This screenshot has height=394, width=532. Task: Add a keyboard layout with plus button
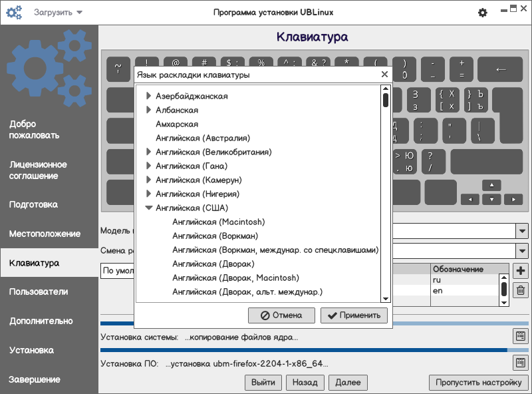(521, 271)
